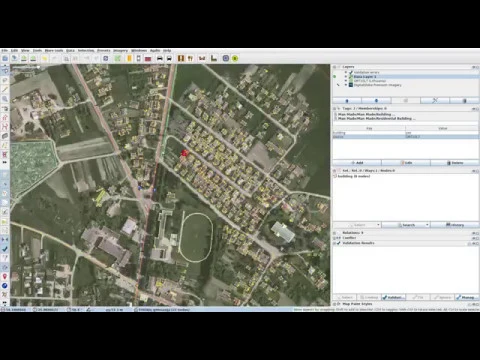Click the Validation button in results panel
Image resolution: width=480 pixels, height=360 pixels.
point(394,297)
